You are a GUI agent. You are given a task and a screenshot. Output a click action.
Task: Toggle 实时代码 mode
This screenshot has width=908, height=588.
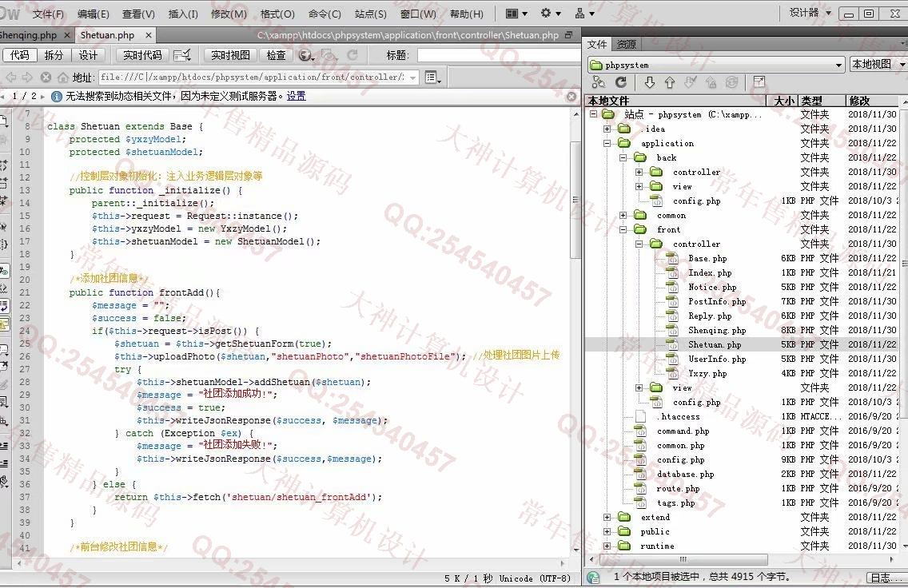[x=142, y=55]
